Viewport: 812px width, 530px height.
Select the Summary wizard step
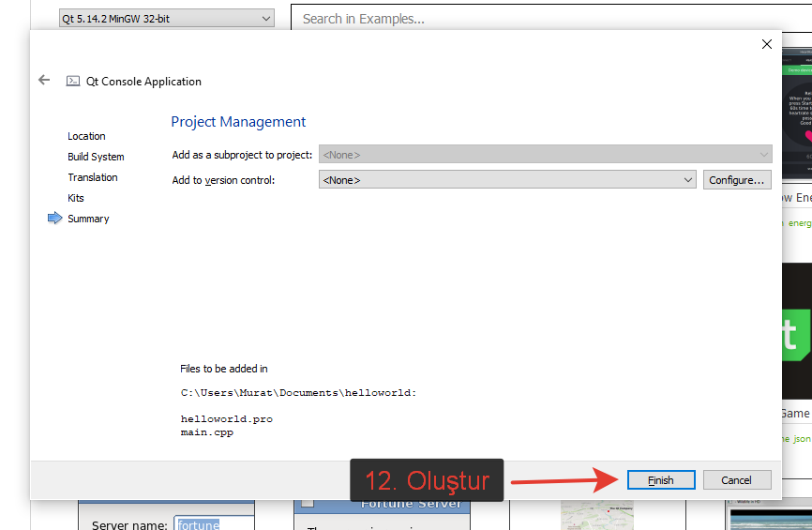coord(88,219)
